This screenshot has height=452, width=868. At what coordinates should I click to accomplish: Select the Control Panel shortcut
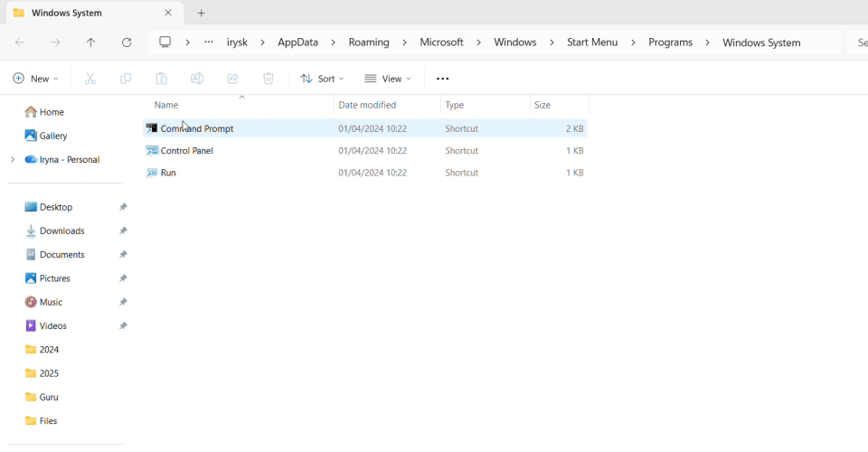click(364, 151)
